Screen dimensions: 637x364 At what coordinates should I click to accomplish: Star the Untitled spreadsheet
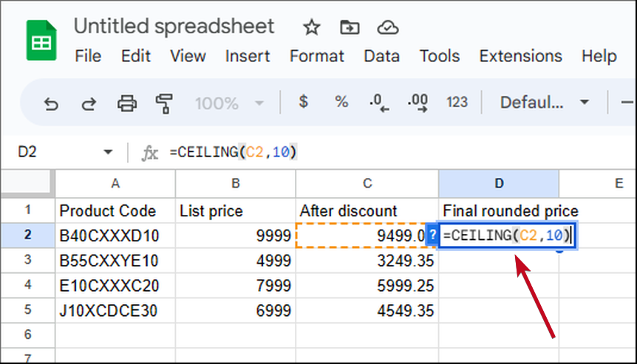[x=312, y=27]
